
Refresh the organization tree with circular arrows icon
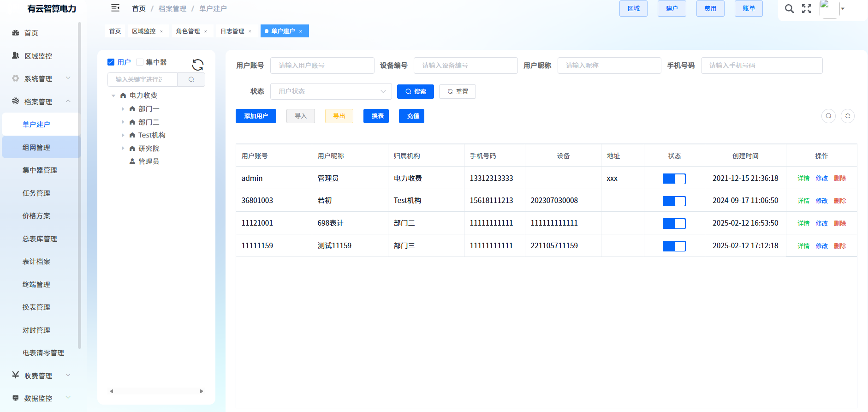tap(197, 65)
